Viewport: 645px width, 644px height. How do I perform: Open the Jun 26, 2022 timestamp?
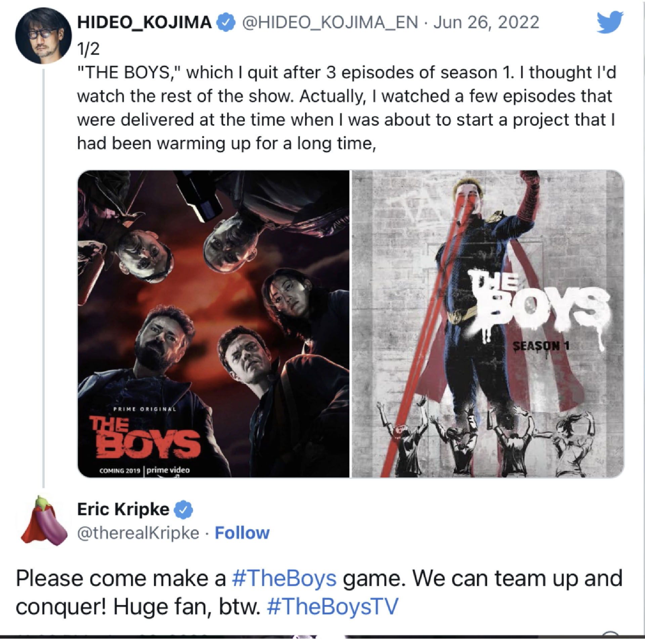click(486, 22)
